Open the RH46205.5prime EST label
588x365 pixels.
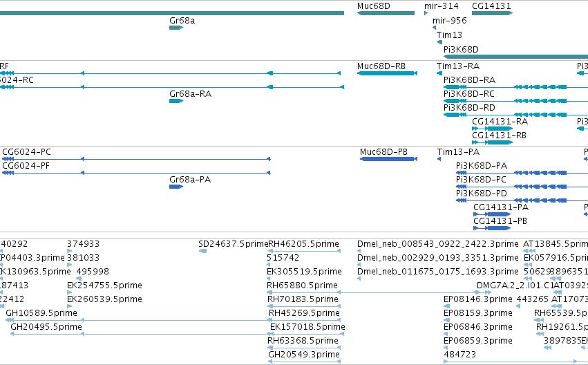pyautogui.click(x=304, y=244)
